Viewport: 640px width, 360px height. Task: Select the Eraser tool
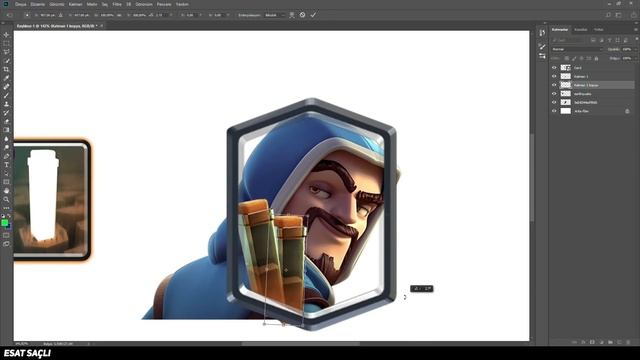coord(6,122)
